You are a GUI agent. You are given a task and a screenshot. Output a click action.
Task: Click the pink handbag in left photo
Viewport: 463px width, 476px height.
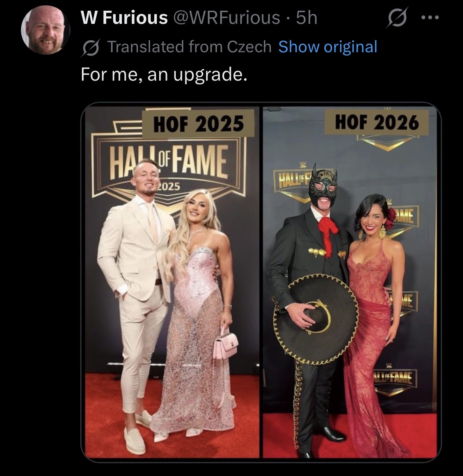click(226, 343)
